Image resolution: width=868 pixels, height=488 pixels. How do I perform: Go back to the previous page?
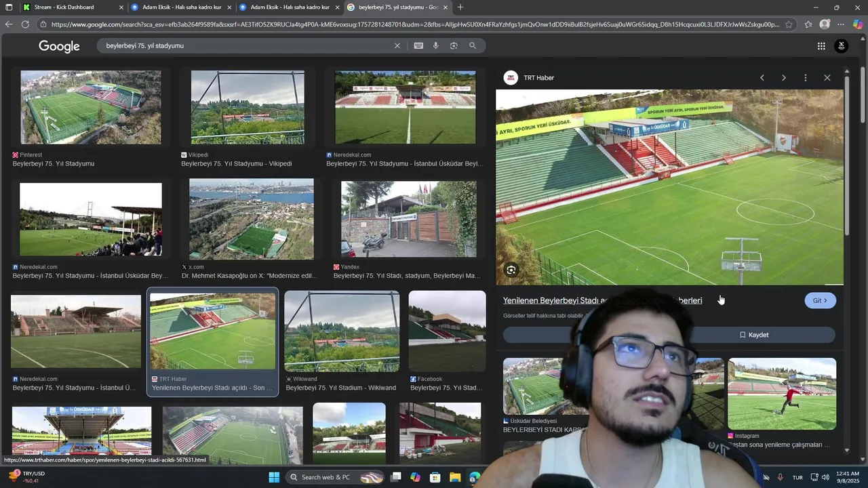click(9, 24)
